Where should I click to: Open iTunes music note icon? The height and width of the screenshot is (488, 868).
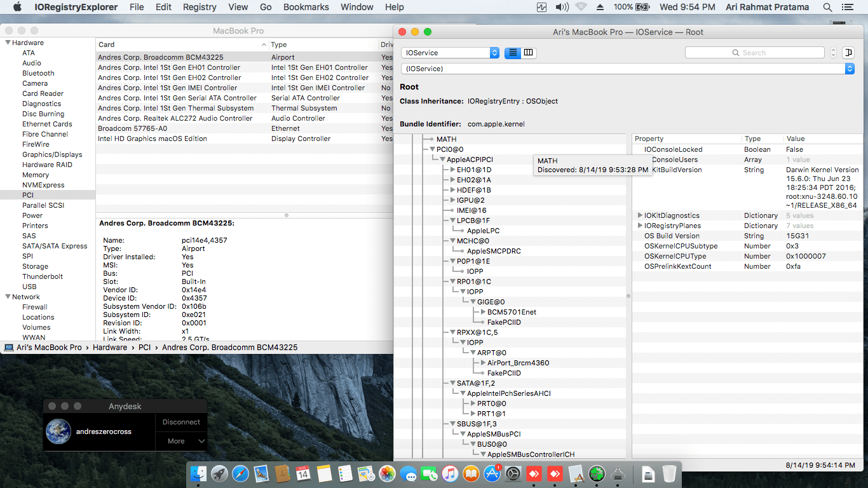450,473
